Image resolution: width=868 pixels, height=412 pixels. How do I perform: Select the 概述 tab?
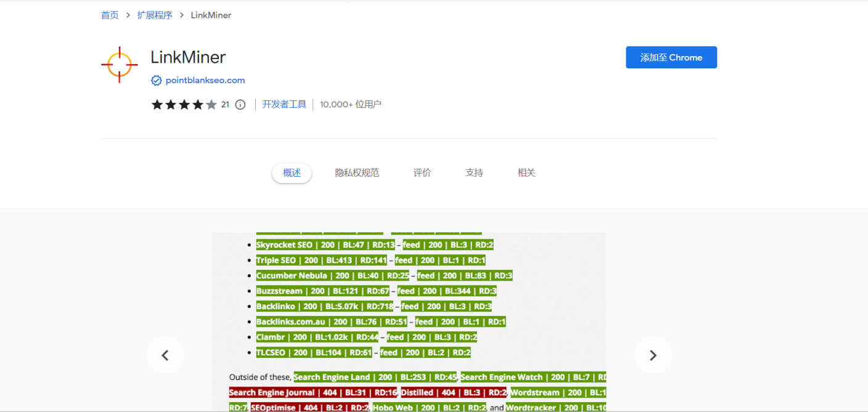click(291, 173)
